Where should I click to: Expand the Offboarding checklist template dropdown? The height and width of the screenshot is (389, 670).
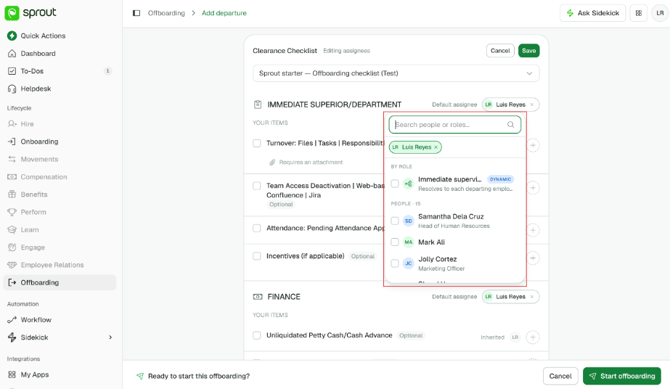[396, 74]
